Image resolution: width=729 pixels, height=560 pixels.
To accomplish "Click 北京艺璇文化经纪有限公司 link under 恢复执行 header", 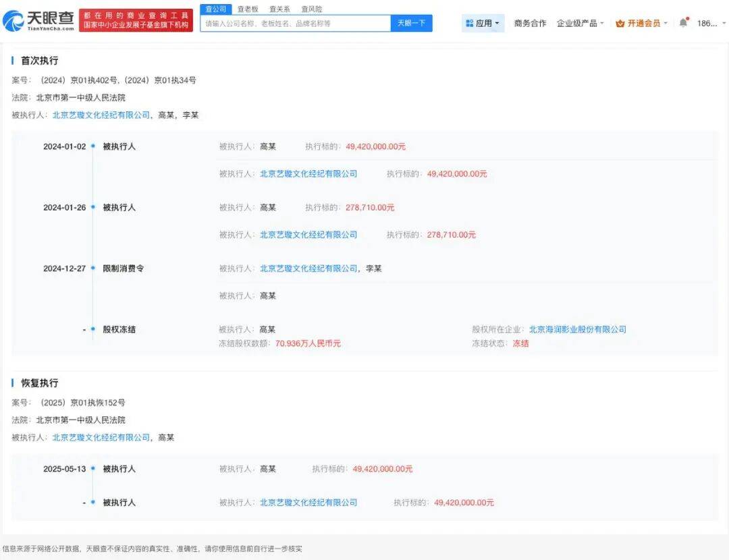I will click(101, 437).
